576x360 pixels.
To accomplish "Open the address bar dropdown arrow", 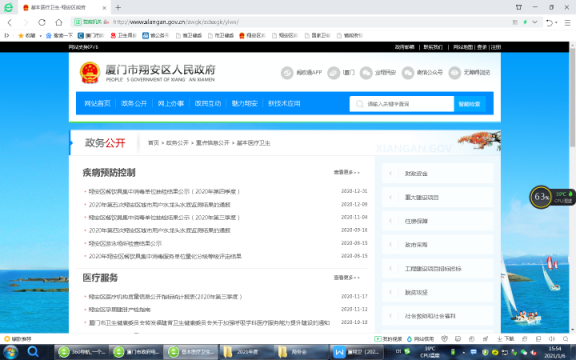I will (535, 22).
